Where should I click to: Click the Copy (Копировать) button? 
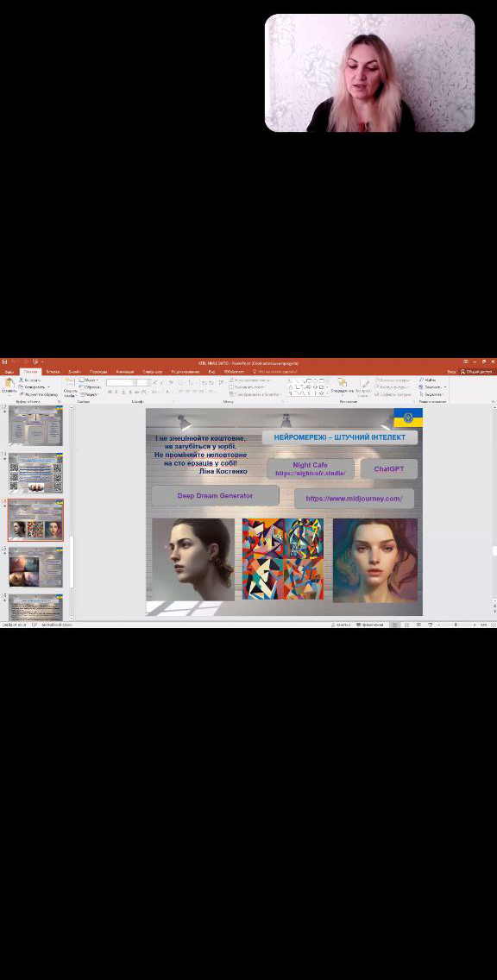tap(34, 386)
